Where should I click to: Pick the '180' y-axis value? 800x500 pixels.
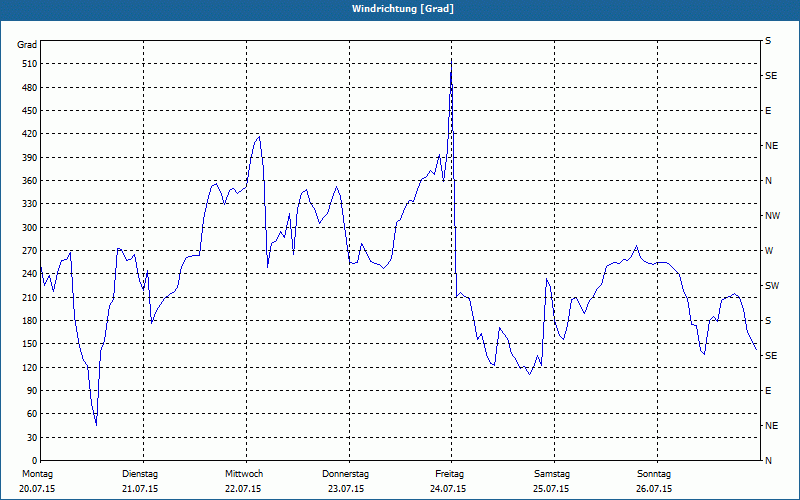click(30, 321)
